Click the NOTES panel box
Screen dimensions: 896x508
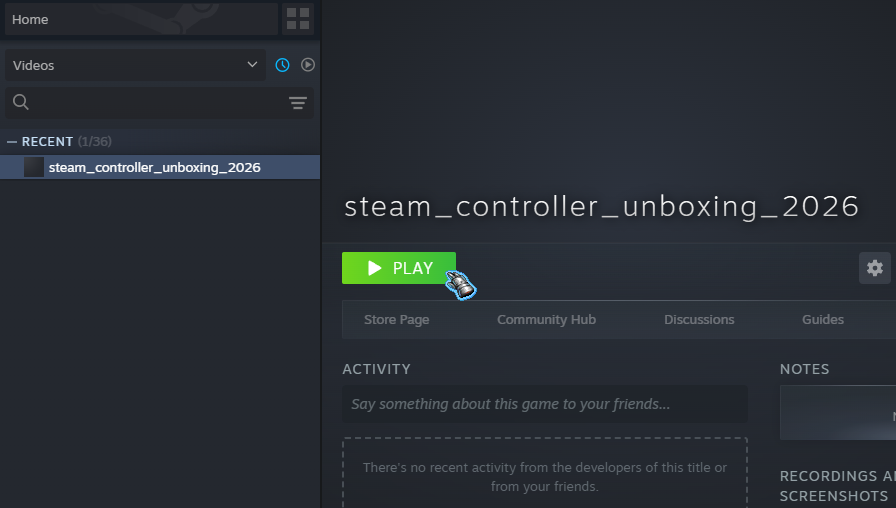point(838,413)
